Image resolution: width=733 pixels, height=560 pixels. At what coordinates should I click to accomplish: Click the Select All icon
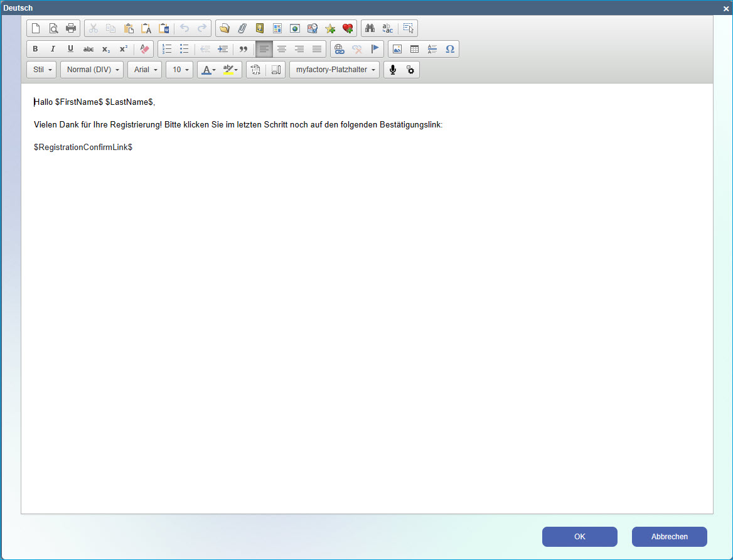tap(408, 28)
